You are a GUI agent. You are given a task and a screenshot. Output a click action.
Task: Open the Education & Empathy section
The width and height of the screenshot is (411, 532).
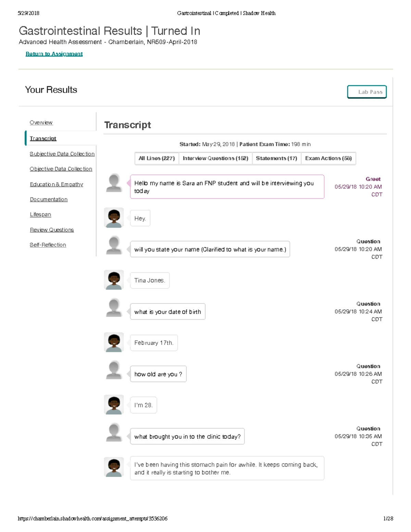[57, 184]
